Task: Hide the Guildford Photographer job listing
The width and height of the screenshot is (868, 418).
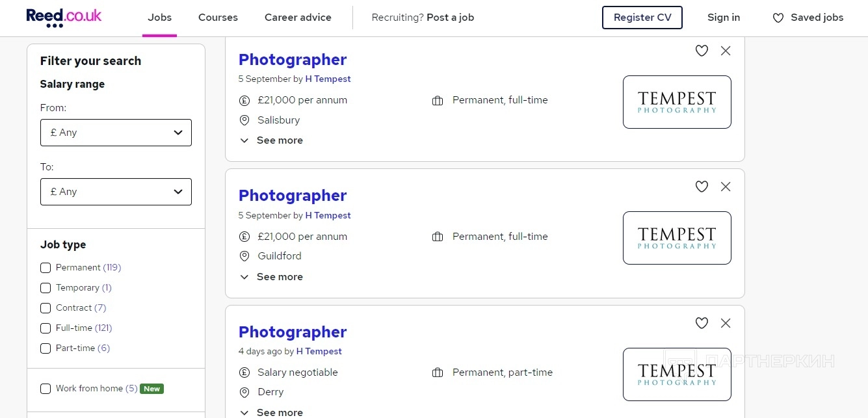Action: point(726,187)
